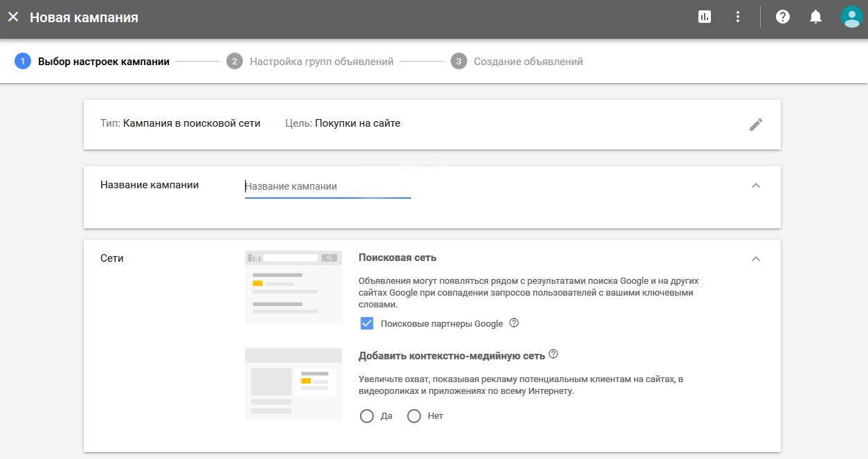868x459 pixels.
Task: Select the Нет radio button
Action: [414, 416]
